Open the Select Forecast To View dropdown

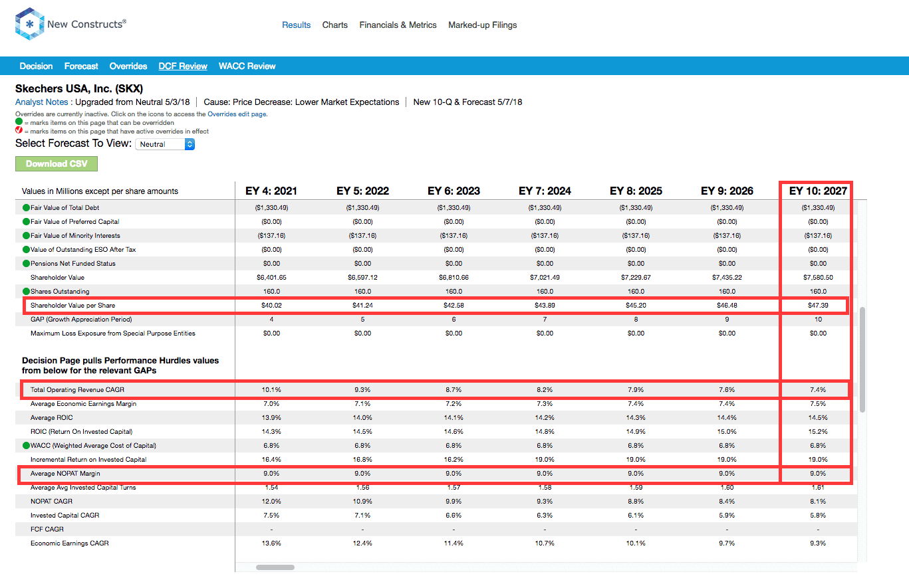pyautogui.click(x=165, y=144)
